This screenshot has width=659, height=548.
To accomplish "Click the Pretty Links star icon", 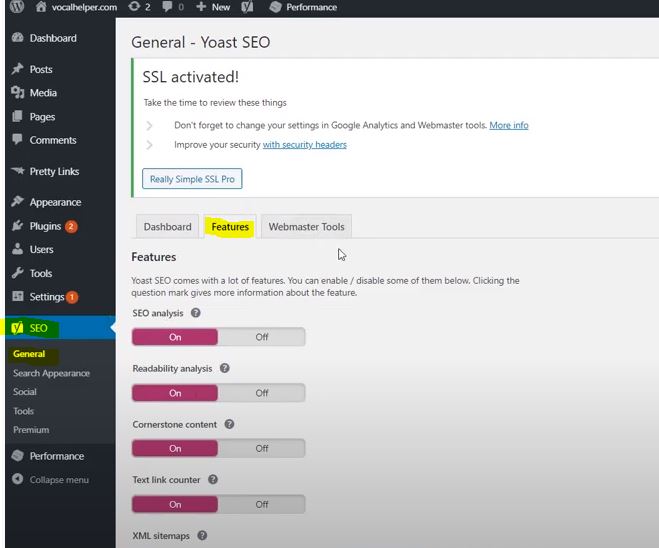I will (18, 171).
